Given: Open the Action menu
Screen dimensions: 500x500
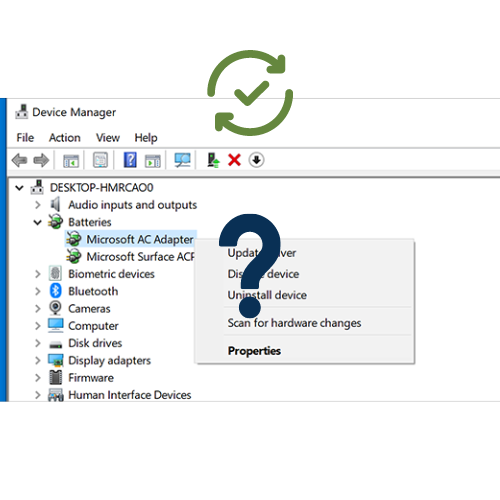Looking at the screenshot, I should pos(65,137).
